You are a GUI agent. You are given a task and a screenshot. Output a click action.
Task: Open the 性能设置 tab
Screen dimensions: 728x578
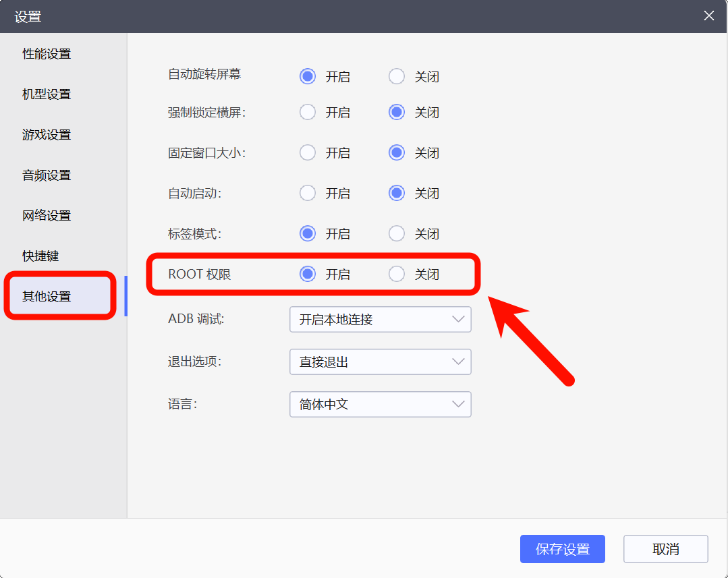point(47,54)
